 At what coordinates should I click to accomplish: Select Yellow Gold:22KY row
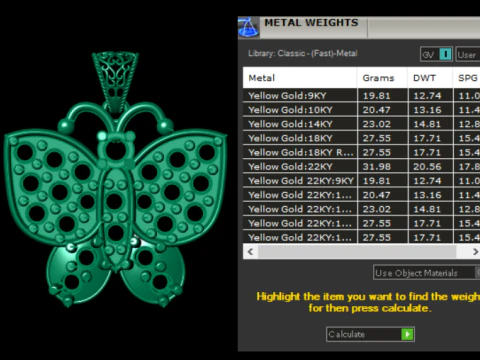click(361, 166)
